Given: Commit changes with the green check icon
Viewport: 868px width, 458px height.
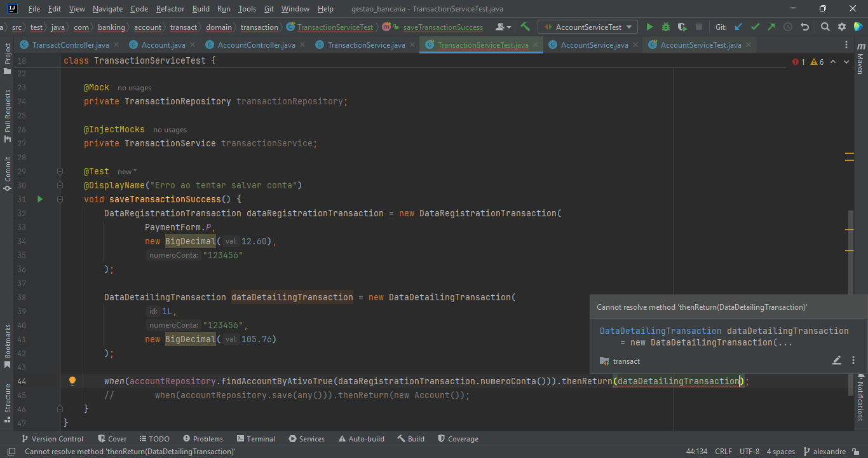Looking at the screenshot, I should (x=755, y=27).
